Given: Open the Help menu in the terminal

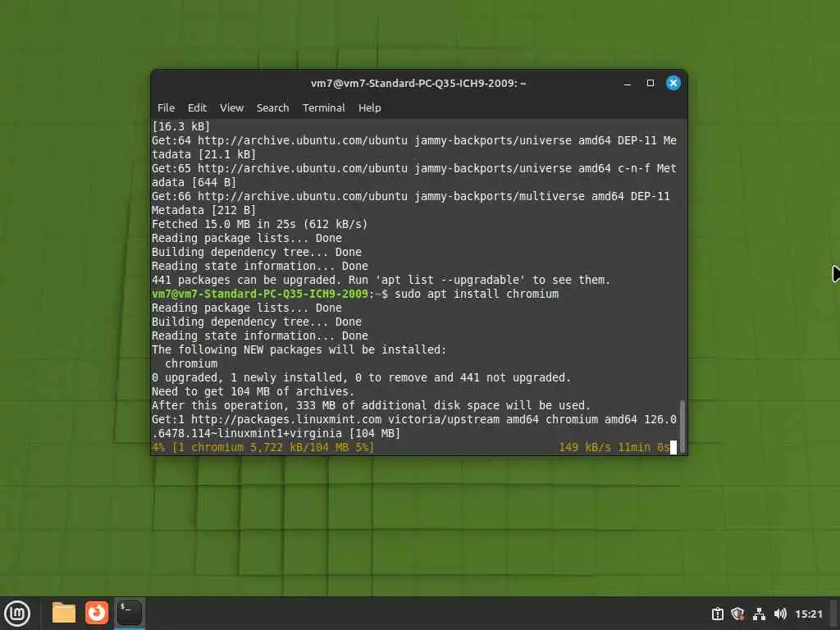Looking at the screenshot, I should [x=369, y=107].
